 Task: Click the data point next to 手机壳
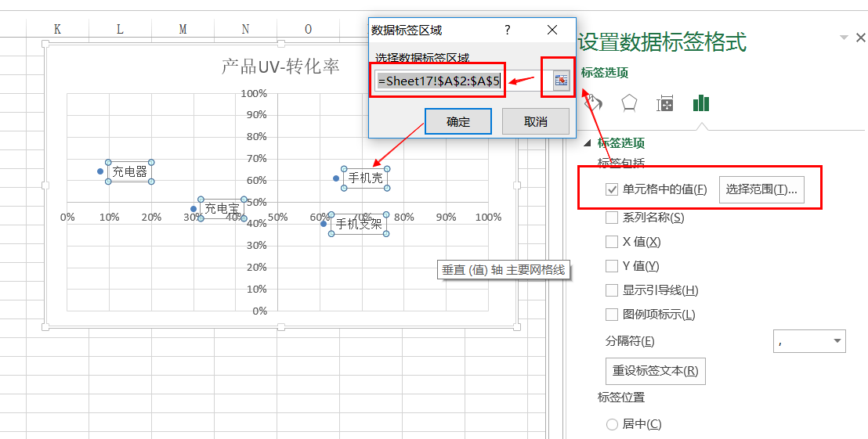coord(336,178)
